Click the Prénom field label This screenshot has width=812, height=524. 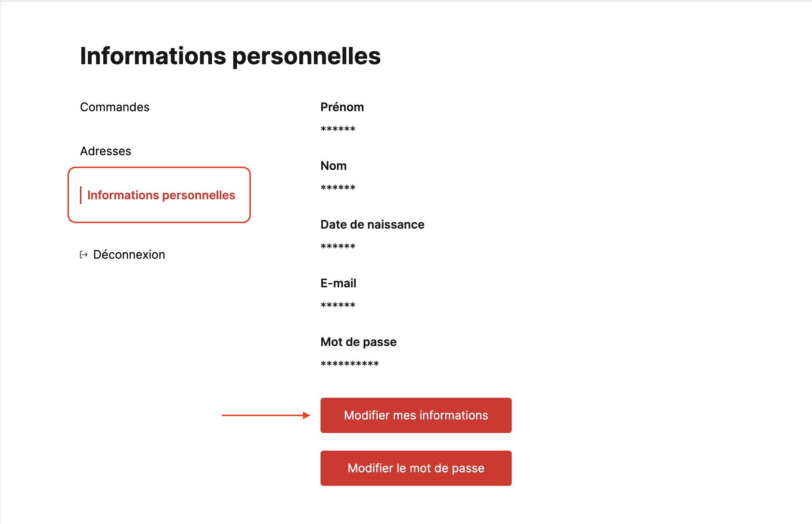coord(342,107)
